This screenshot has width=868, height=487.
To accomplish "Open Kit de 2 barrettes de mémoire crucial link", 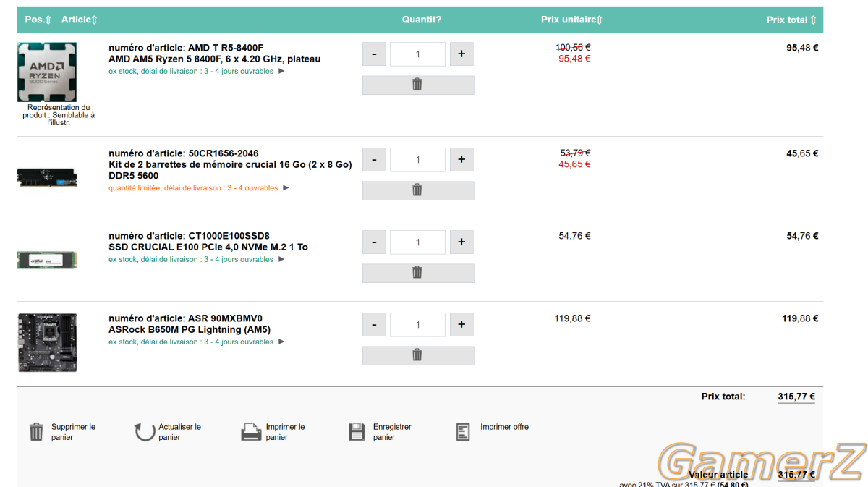I will (230, 170).
